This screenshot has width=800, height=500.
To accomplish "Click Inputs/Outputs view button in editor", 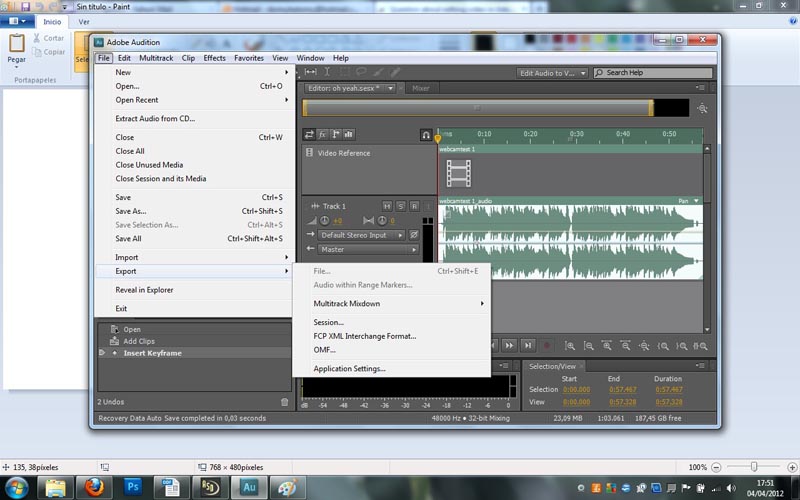I will point(309,135).
